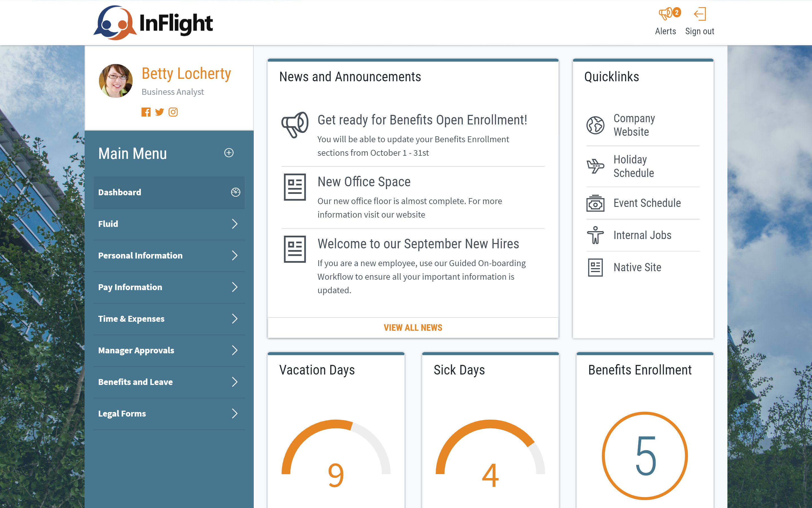The width and height of the screenshot is (812, 508).
Task: Click the Benefits Enrollment circle showing 5
Action: [645, 456]
